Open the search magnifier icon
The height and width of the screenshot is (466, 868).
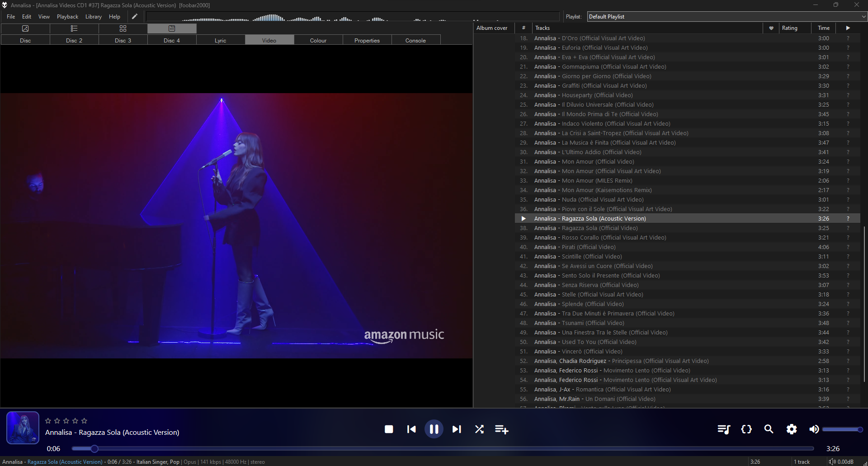[x=769, y=429]
